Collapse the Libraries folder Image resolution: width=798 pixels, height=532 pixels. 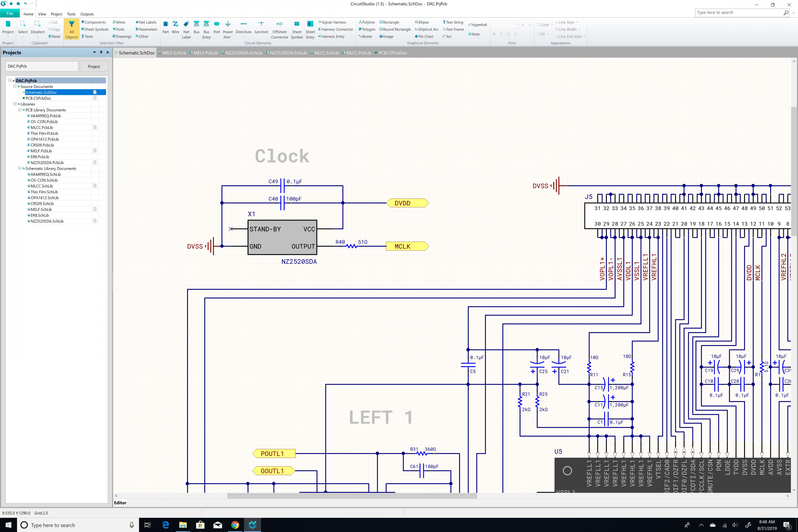[15, 104]
